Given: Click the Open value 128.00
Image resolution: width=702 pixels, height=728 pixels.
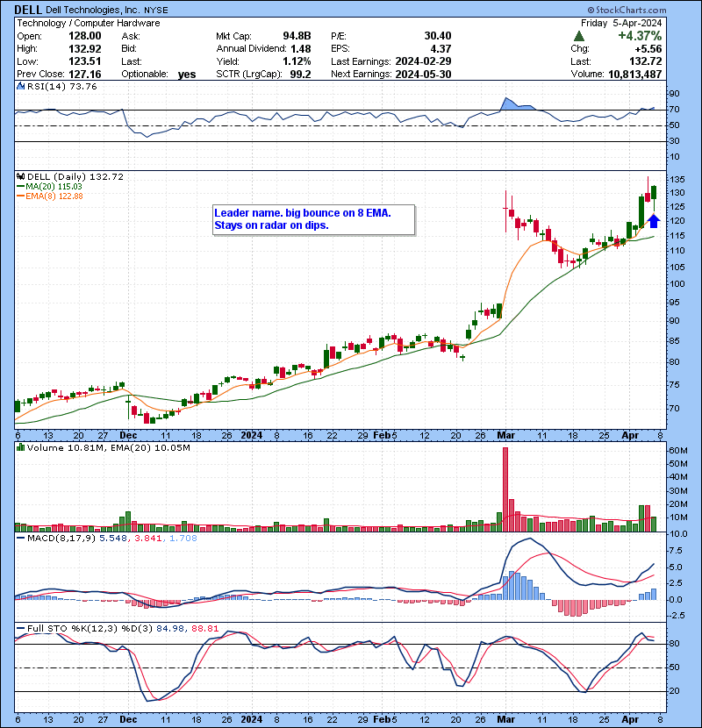Looking at the screenshot, I should (85, 36).
